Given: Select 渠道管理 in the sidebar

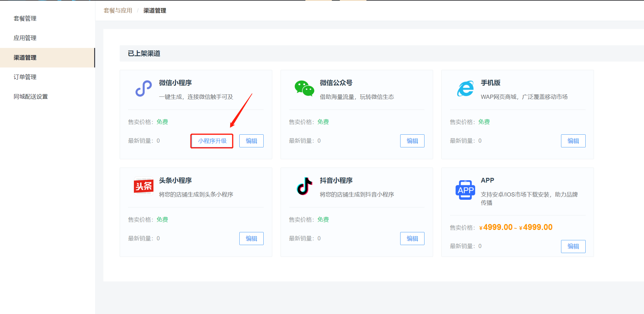Looking at the screenshot, I should (x=25, y=57).
